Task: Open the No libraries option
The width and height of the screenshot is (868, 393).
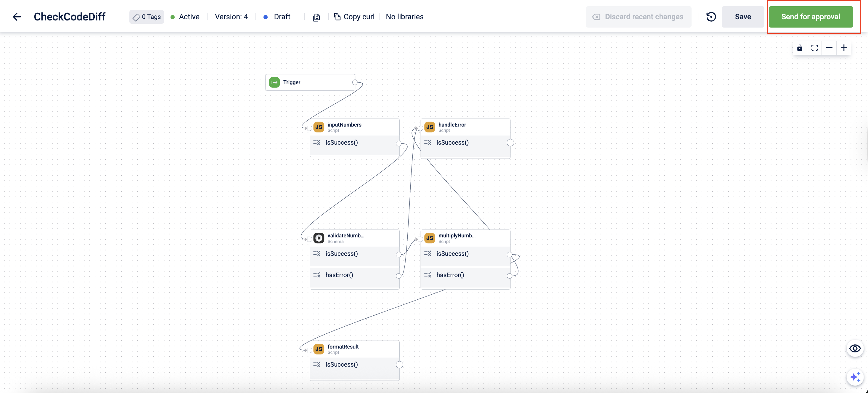Action: coord(404,17)
